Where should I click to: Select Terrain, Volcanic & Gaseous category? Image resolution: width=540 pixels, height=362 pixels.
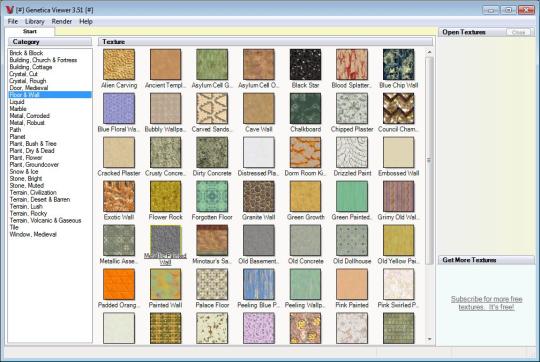[45, 220]
